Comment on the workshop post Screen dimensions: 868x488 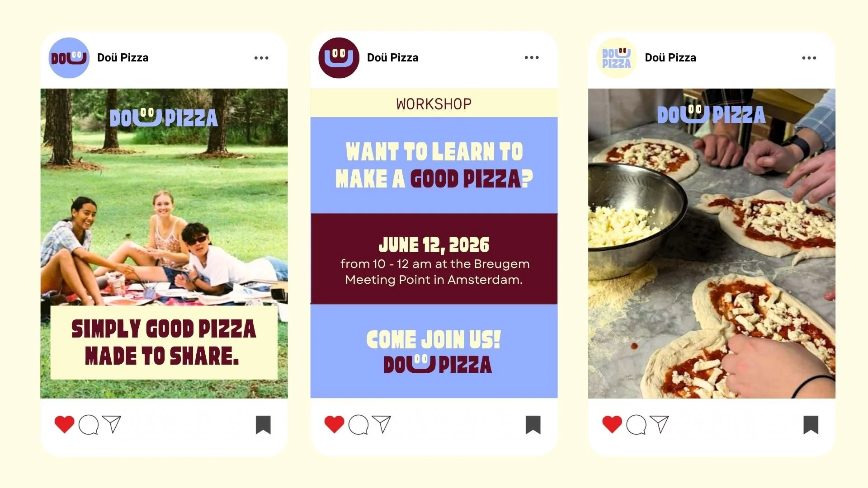click(359, 425)
